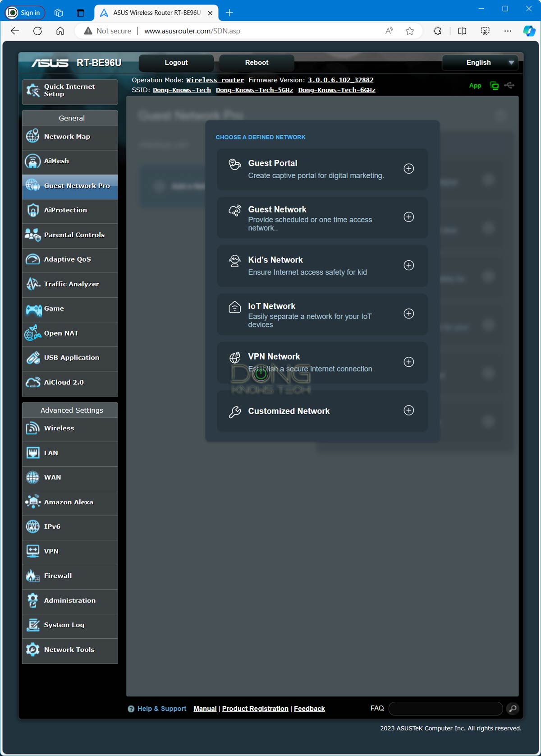Click the Dong-Knows-Tech SSID link
This screenshot has width=541, height=756.
pos(182,90)
